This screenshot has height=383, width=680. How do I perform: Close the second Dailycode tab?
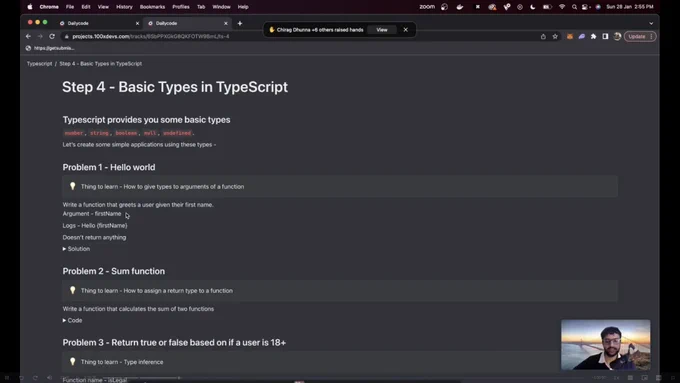pos(226,23)
